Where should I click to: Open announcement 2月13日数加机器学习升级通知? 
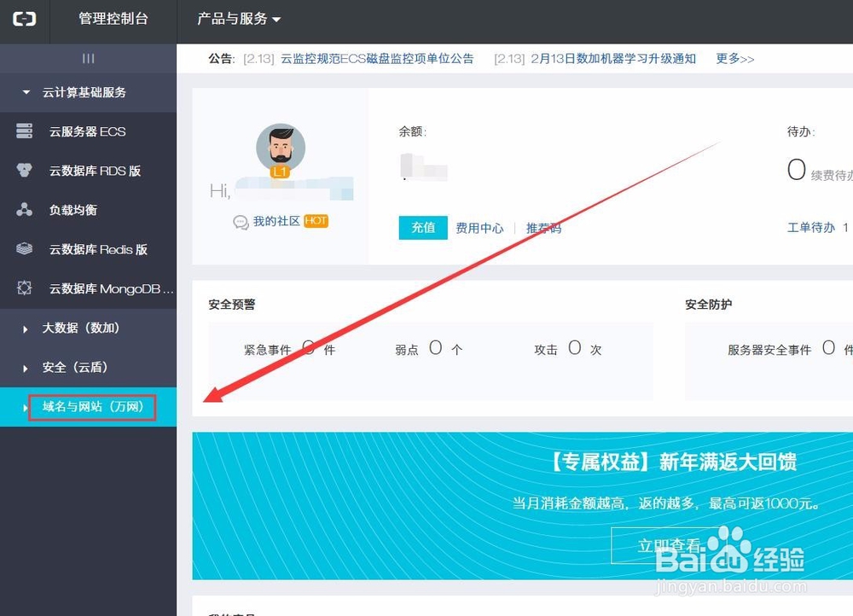613,59
